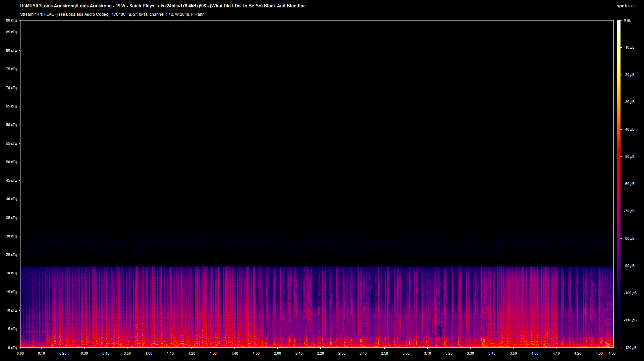Screen dimensions: 644x361
Task: Click the 3:30 tick on the time axis
Action: click(471, 353)
